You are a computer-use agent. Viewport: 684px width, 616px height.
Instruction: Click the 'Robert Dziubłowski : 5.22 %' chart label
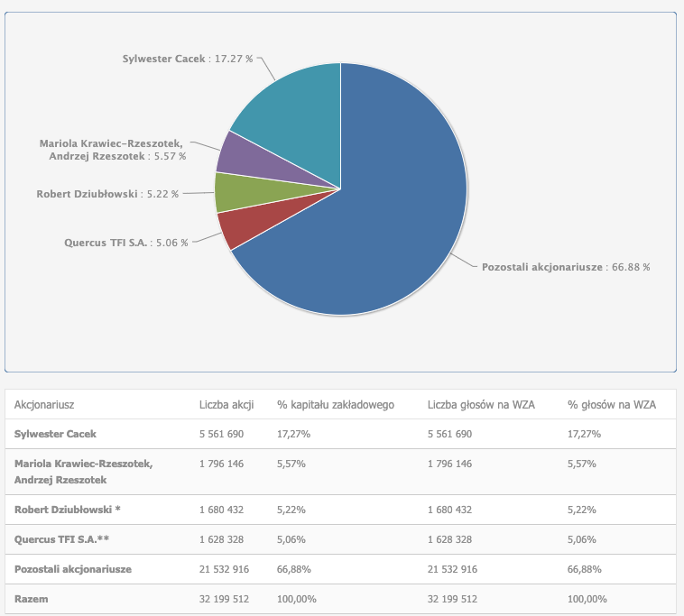[107, 193]
